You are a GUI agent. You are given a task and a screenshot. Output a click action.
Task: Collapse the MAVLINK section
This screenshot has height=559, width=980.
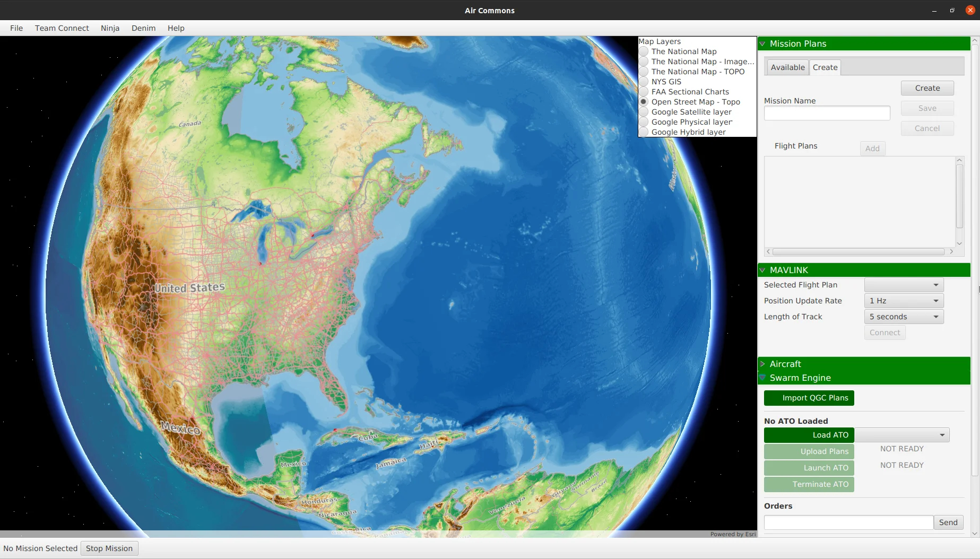tap(762, 270)
